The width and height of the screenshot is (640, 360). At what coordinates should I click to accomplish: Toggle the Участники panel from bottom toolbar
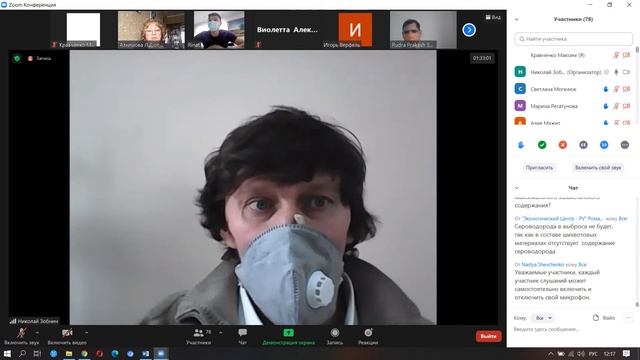click(x=199, y=336)
